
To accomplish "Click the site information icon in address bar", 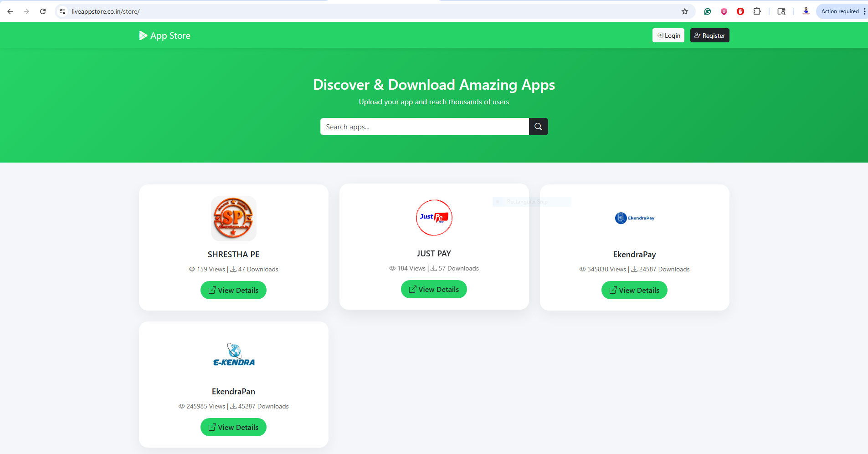I will tap(62, 11).
